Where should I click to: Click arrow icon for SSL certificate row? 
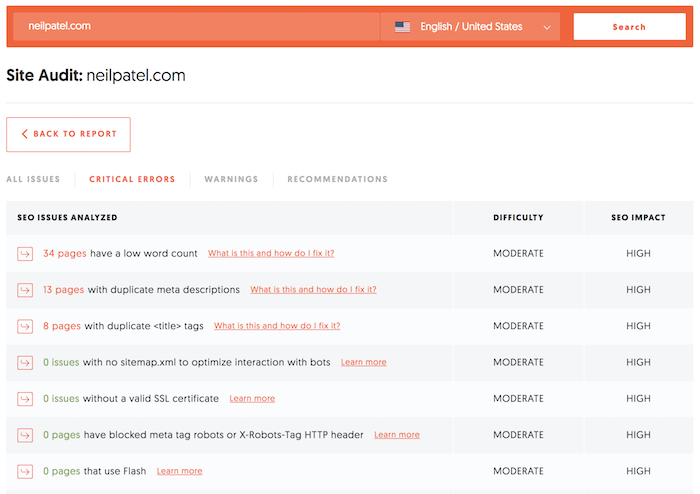coord(25,399)
